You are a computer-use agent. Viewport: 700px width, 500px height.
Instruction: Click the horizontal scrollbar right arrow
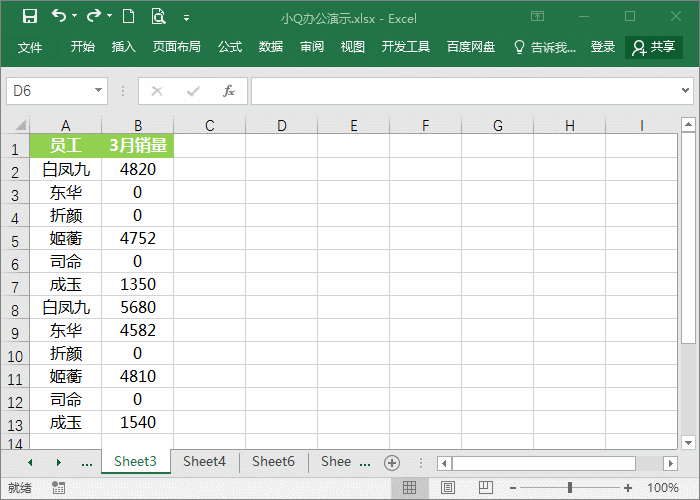(670, 463)
